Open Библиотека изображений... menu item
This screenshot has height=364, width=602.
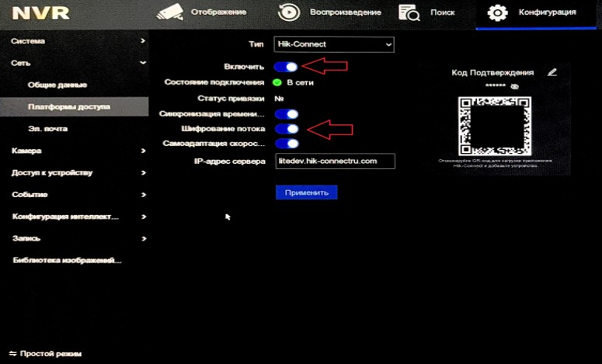click(67, 261)
